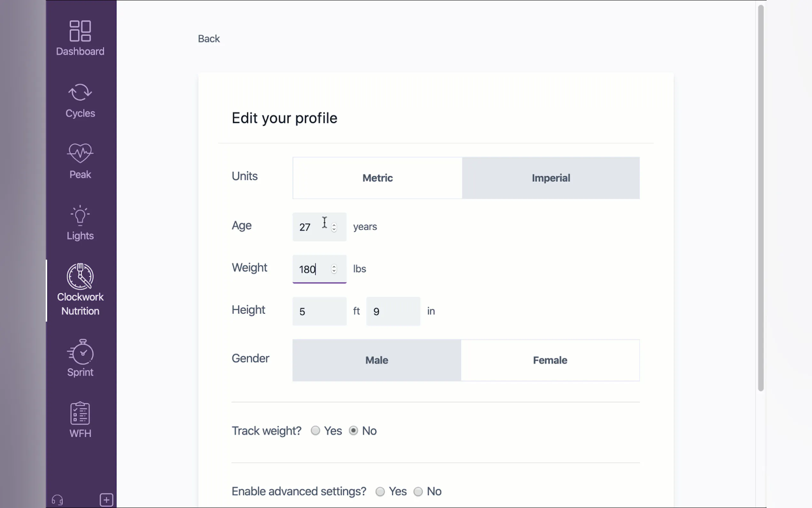The image size is (812, 508).
Task: Select Yes for Track weight
Action: [315, 431]
